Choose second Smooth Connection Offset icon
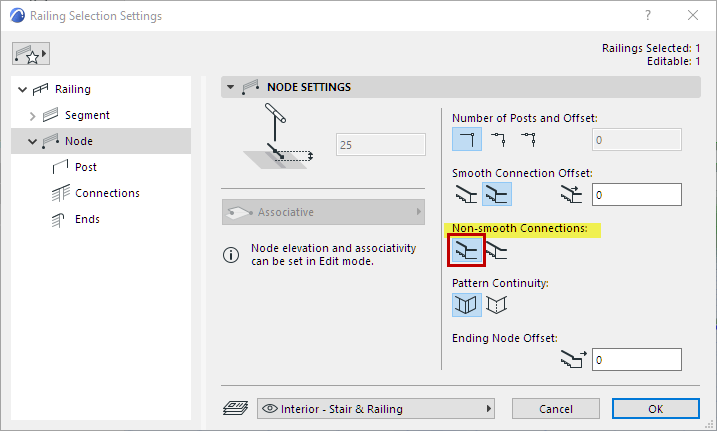Image resolution: width=717 pixels, height=431 pixels. pyautogui.click(x=497, y=194)
